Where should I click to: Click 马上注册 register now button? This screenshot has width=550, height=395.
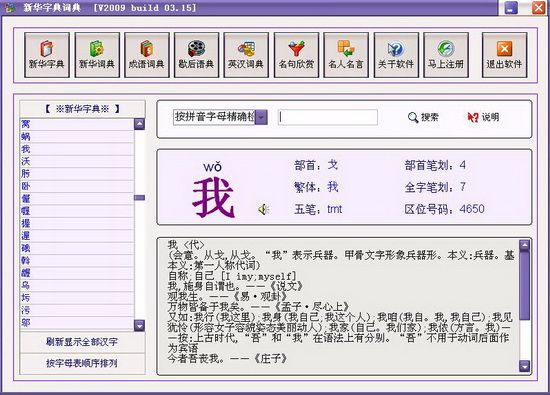click(x=446, y=55)
